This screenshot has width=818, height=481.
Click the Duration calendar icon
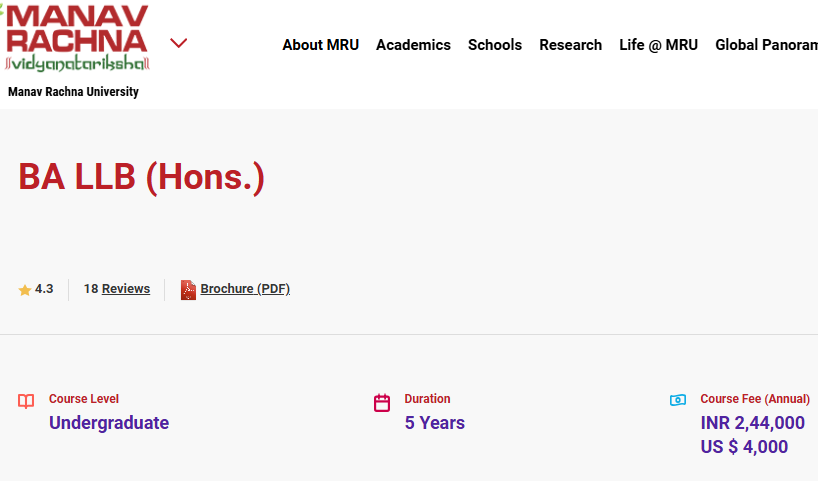pos(382,403)
